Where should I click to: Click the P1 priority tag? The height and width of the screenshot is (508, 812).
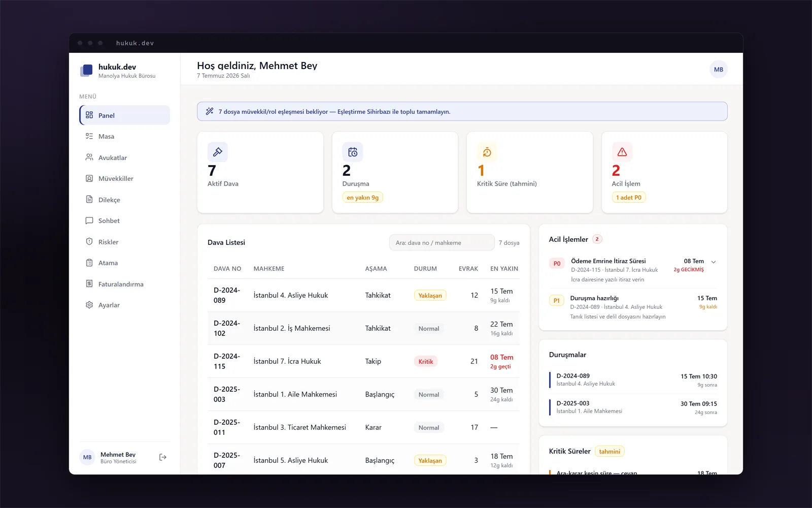pyautogui.click(x=557, y=301)
